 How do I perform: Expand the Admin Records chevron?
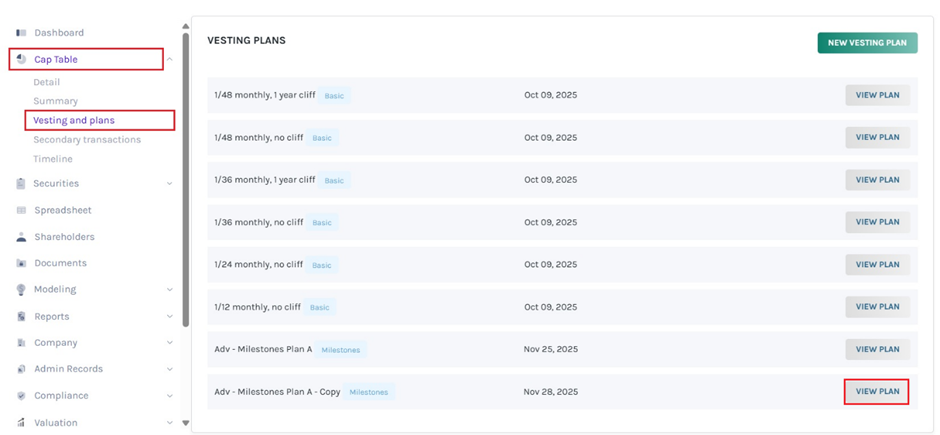(170, 369)
